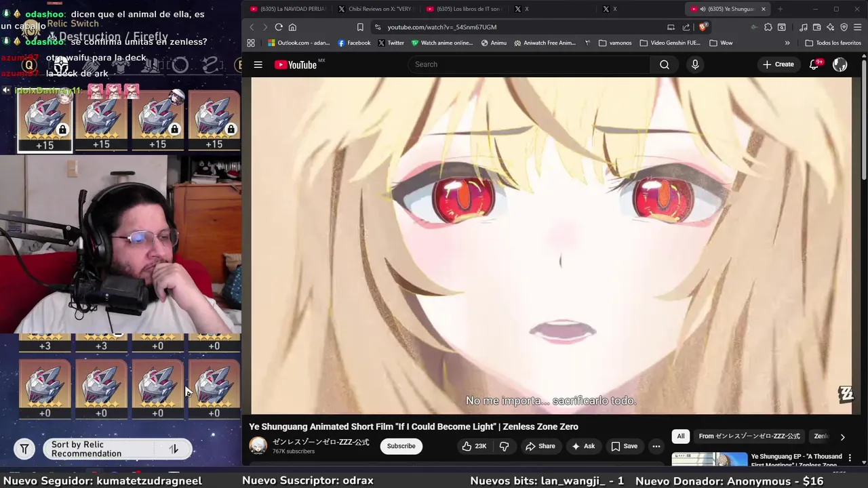Like the video with 23K likes
The height and width of the screenshot is (488, 868).
[474, 446]
